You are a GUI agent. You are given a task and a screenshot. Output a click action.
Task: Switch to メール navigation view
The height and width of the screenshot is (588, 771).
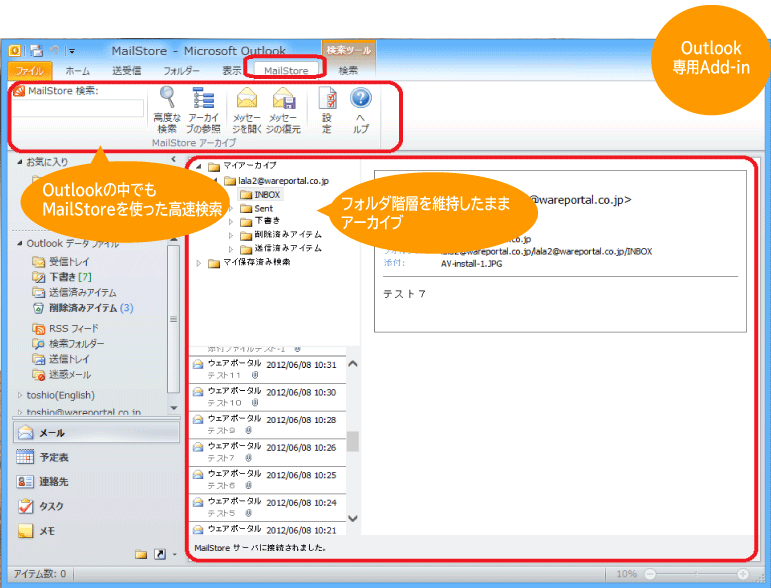click(x=96, y=433)
